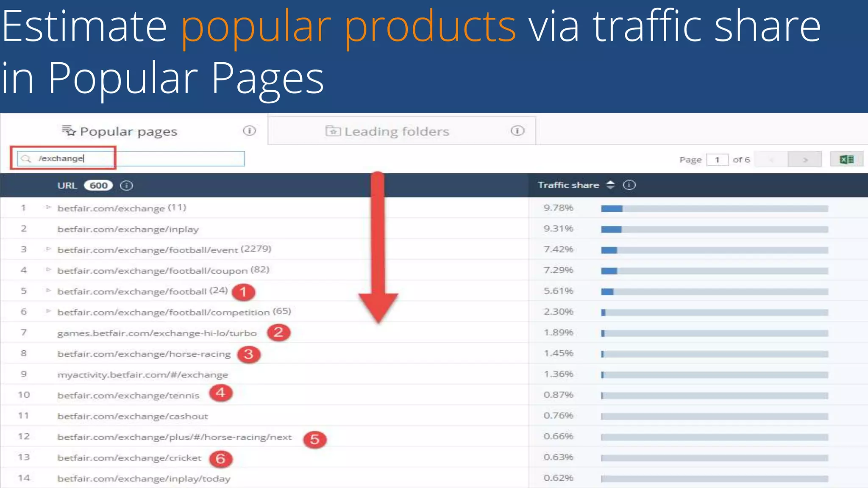Switch to the Leading folders tab
Screen dimensions: 868x488
pos(402,131)
